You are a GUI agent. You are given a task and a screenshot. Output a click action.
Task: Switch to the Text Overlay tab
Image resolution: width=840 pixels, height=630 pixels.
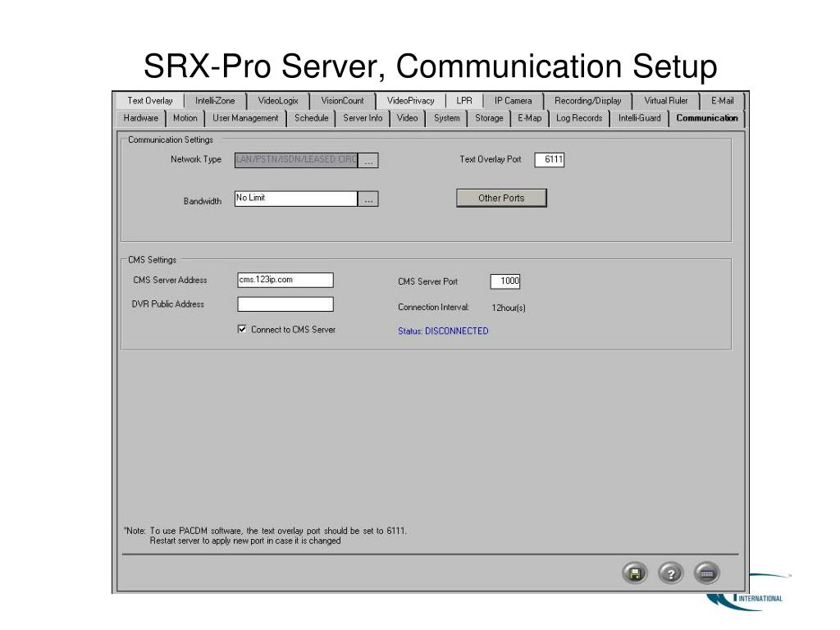pos(150,101)
